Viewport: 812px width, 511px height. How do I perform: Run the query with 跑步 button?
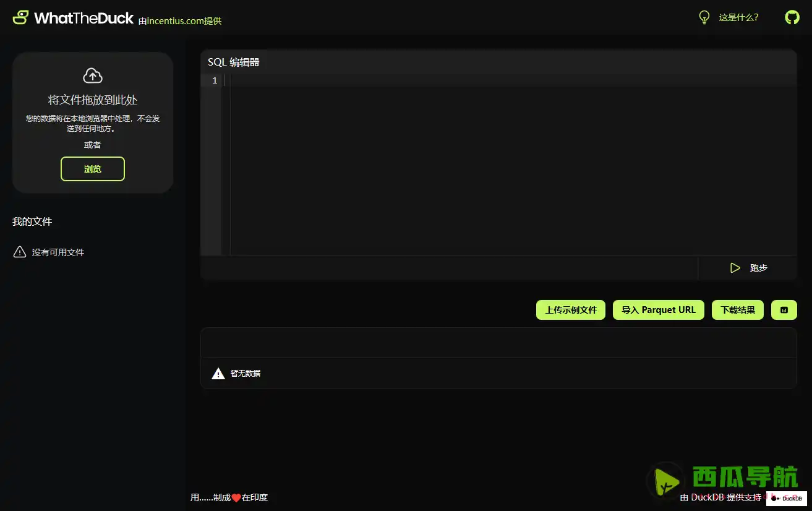coord(748,268)
